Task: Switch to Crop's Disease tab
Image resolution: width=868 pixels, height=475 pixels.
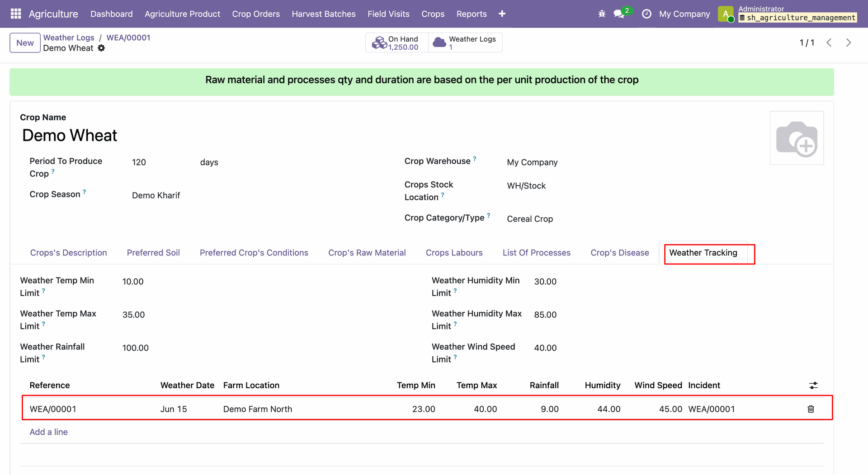Action: click(x=620, y=253)
